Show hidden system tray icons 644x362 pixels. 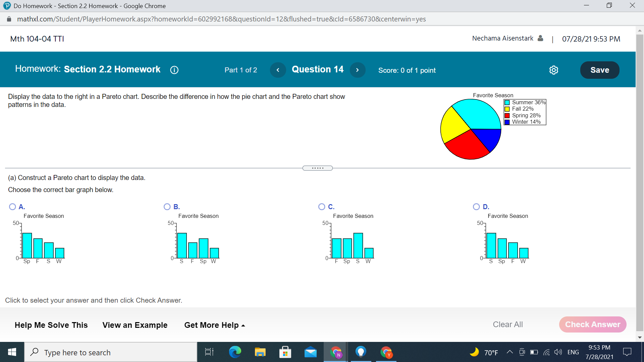click(x=509, y=352)
